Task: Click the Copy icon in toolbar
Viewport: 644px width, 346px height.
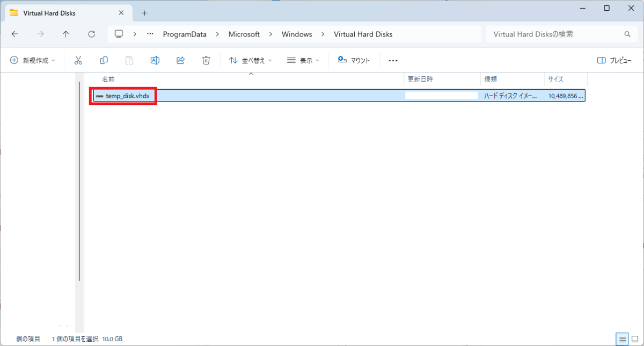Action: click(104, 60)
